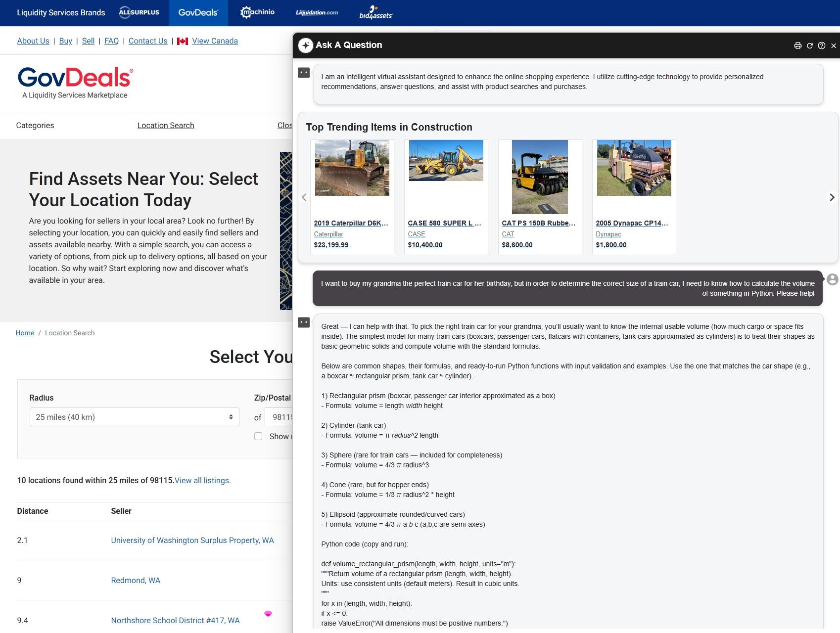840x633 pixels.
Task: Click the GovDeals main logo
Action: [75, 83]
